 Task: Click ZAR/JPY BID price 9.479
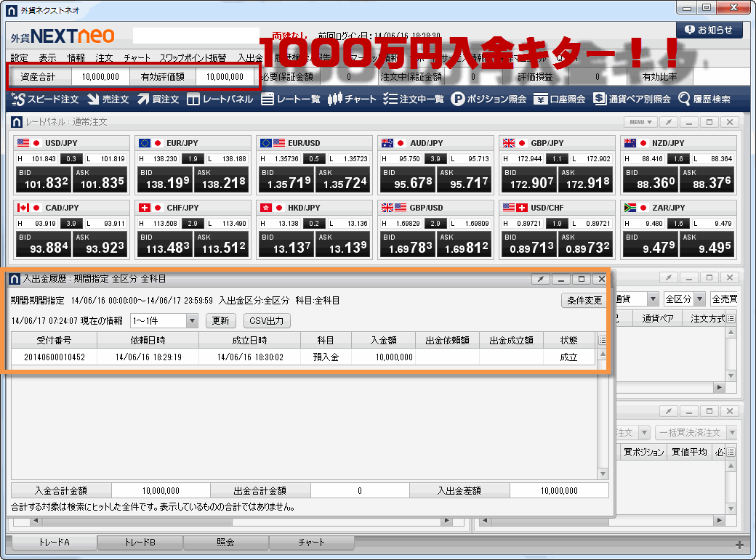[651, 244]
